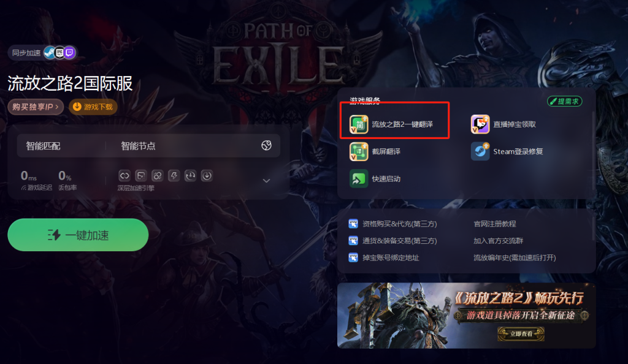Image resolution: width=628 pixels, height=364 pixels.
Task: Start acceleration with the 一键加速 button
Action: tap(78, 235)
